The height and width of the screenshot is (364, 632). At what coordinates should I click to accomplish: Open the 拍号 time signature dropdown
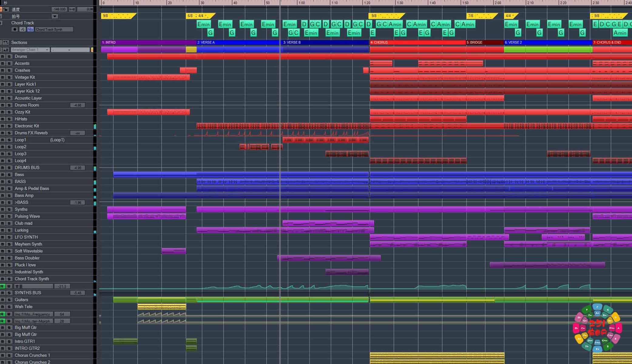click(55, 16)
